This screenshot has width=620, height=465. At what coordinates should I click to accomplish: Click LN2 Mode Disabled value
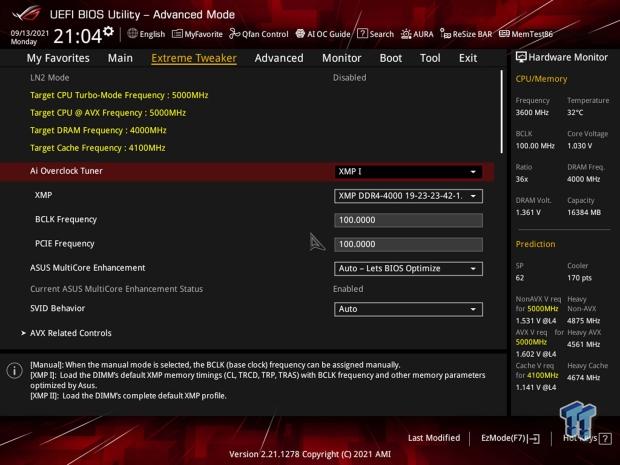tap(350, 78)
